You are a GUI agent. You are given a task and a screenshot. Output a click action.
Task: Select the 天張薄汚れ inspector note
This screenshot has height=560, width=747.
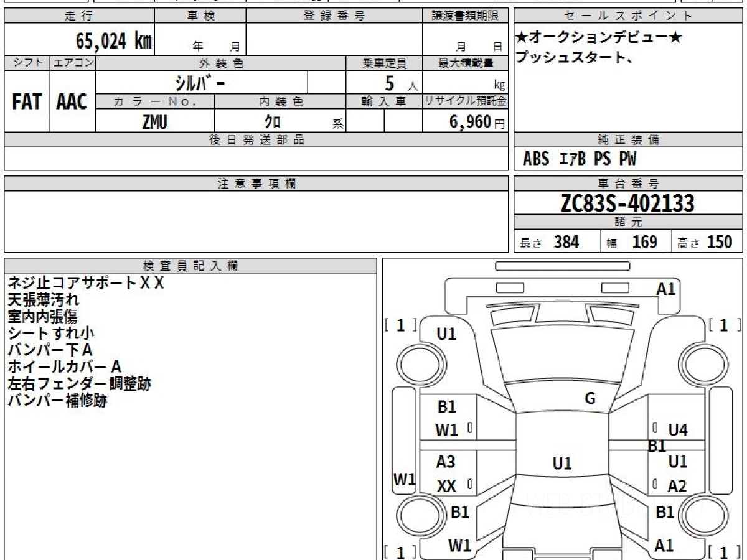[x=44, y=300]
